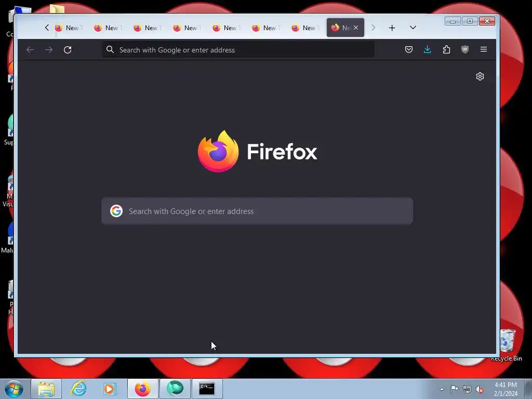Select the Firefox taskbar button
Image resolution: width=532 pixels, height=399 pixels.
143,389
